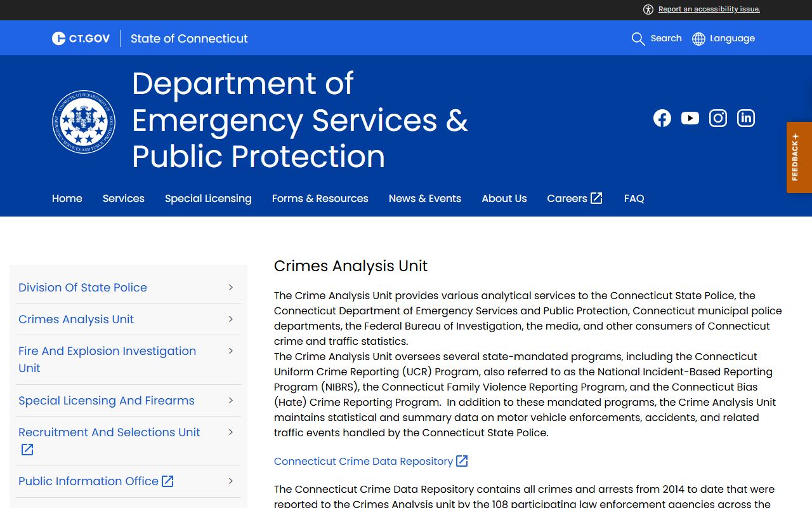Click the accessibility person icon
This screenshot has width=812, height=508.
648,9
